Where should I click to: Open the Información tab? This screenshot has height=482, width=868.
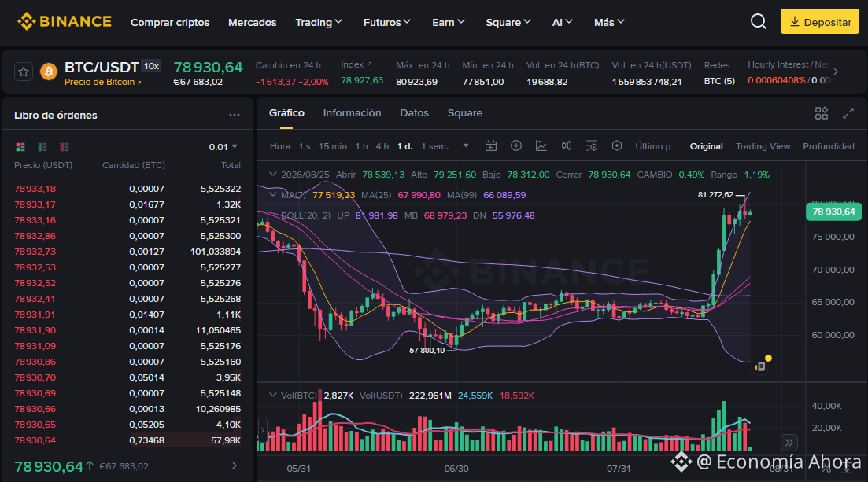[x=352, y=113]
